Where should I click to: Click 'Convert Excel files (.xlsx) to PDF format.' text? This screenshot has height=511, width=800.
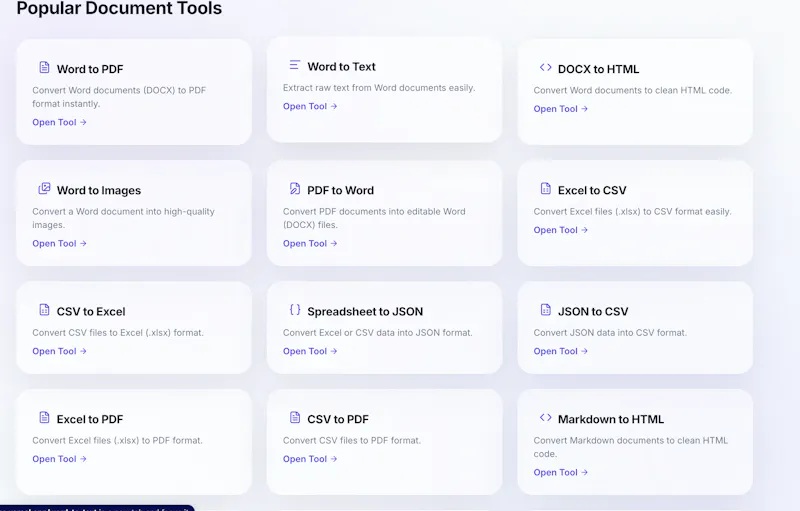[x=117, y=440]
